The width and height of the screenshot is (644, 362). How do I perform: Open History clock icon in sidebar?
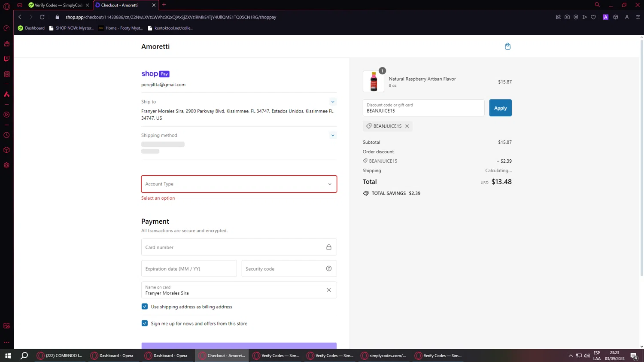pyautogui.click(x=6, y=135)
